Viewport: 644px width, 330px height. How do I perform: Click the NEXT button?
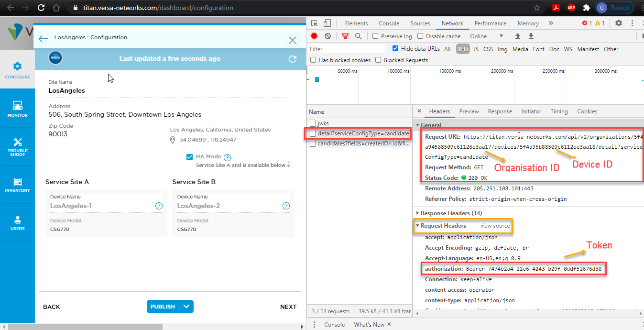coord(288,307)
